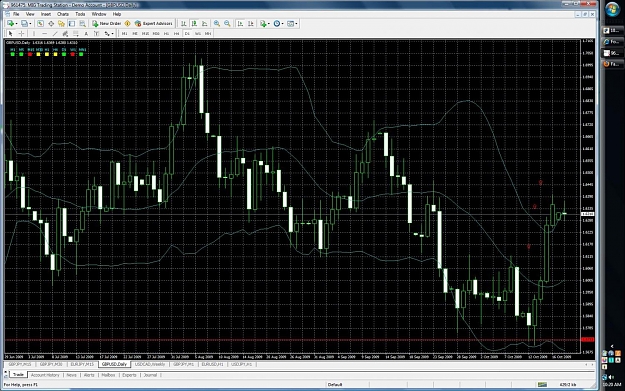The height and width of the screenshot is (391, 625).
Task: Open the Insert menu
Action: tap(46, 14)
